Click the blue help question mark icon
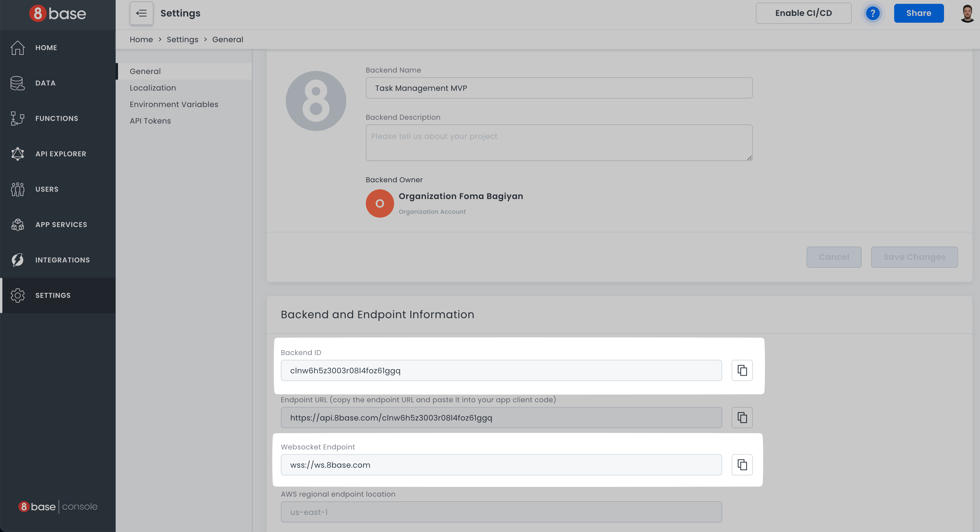The width and height of the screenshot is (980, 532). pyautogui.click(x=872, y=13)
